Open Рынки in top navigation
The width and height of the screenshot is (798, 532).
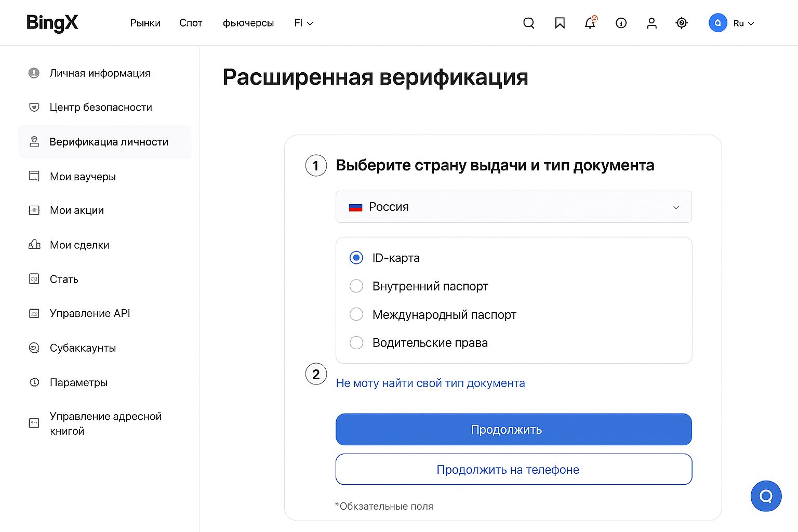click(145, 23)
